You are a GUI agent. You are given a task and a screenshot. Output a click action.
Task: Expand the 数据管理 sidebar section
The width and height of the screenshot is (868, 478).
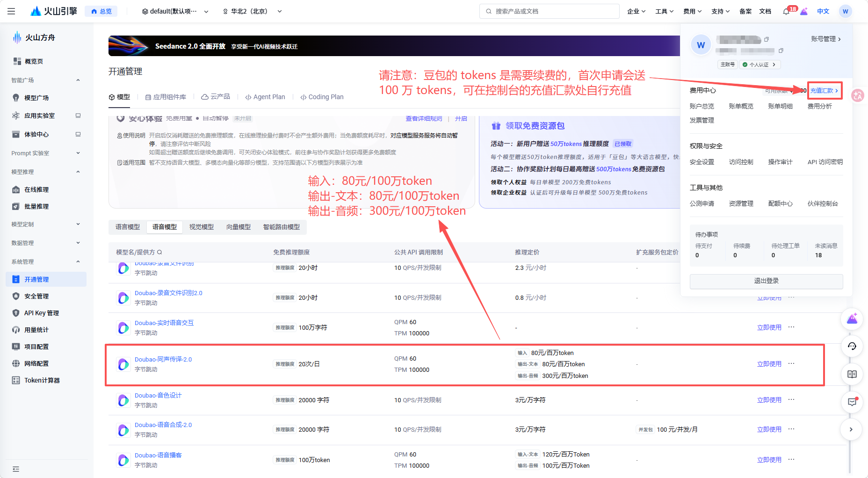46,243
